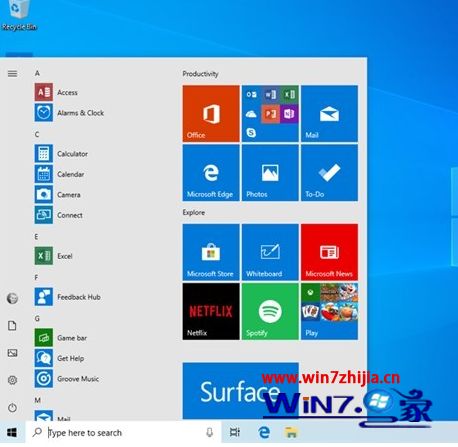Launch the Netflix tile
The height and width of the screenshot is (447, 458).
211,311
